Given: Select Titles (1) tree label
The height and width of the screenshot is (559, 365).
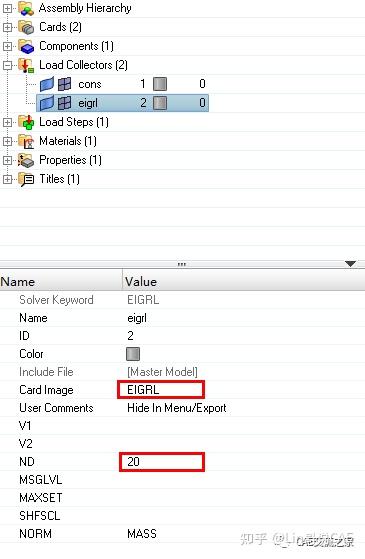Looking at the screenshot, I should pyautogui.click(x=60, y=179).
